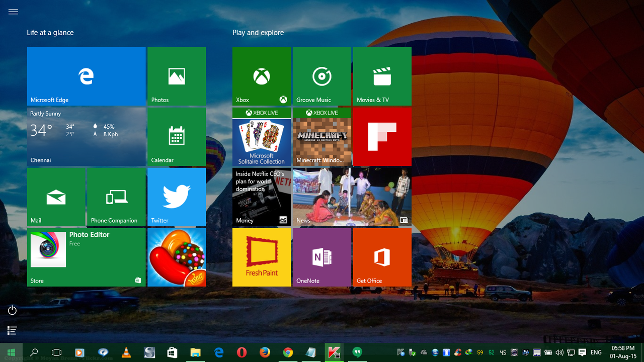
Task: Open the notepad app on taskbar
Action: coord(311,353)
